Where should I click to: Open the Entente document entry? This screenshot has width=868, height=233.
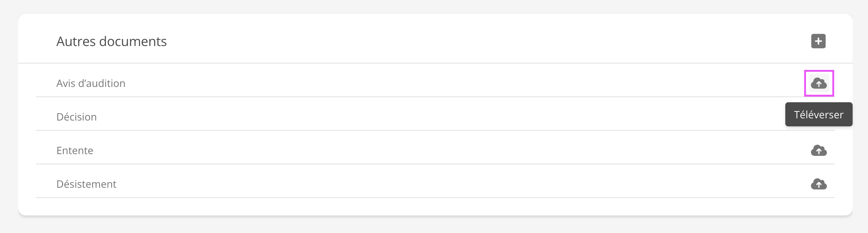(x=75, y=150)
